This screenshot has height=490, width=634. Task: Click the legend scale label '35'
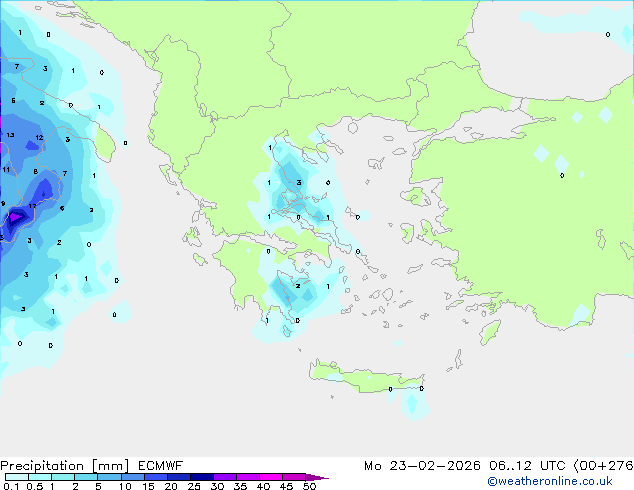tap(240, 486)
